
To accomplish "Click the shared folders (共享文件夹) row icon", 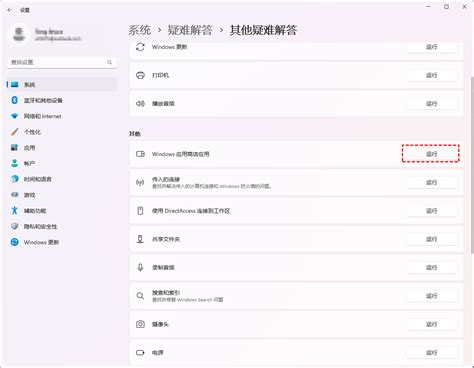I will coord(140,239).
